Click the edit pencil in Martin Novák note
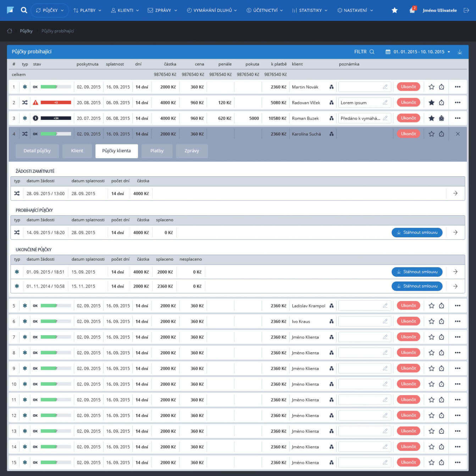476x476 pixels. 385,87
